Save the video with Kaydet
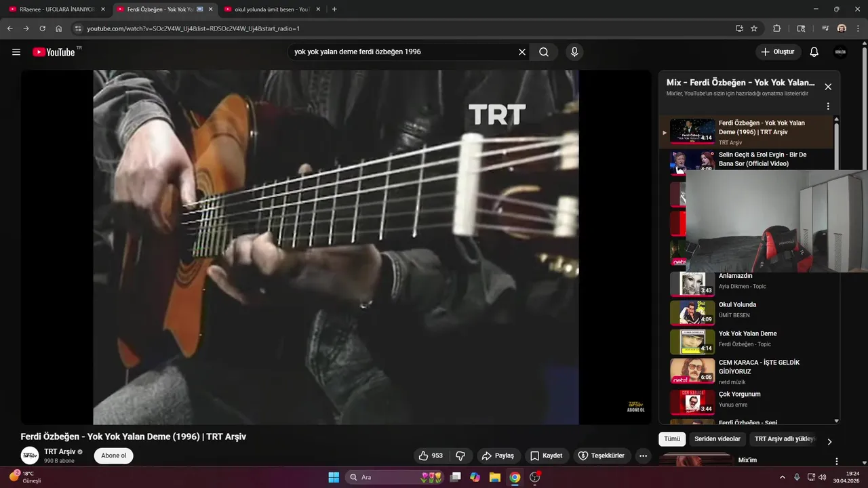Image resolution: width=868 pixels, height=488 pixels. [x=547, y=456]
